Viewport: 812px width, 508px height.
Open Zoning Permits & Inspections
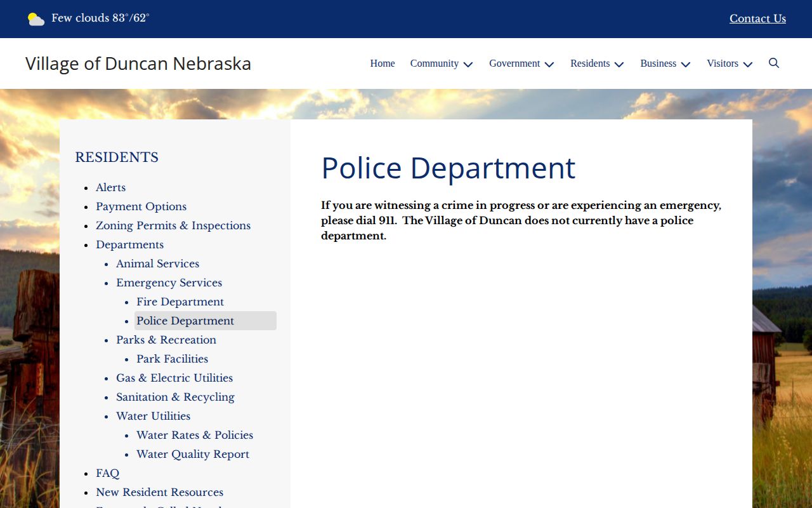pos(173,225)
